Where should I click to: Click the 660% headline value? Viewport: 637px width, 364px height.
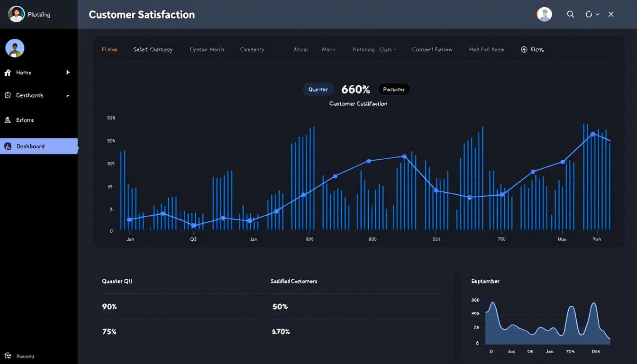click(355, 89)
